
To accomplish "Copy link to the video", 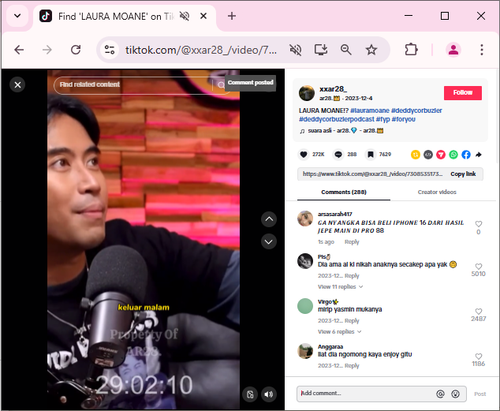I will [x=463, y=174].
